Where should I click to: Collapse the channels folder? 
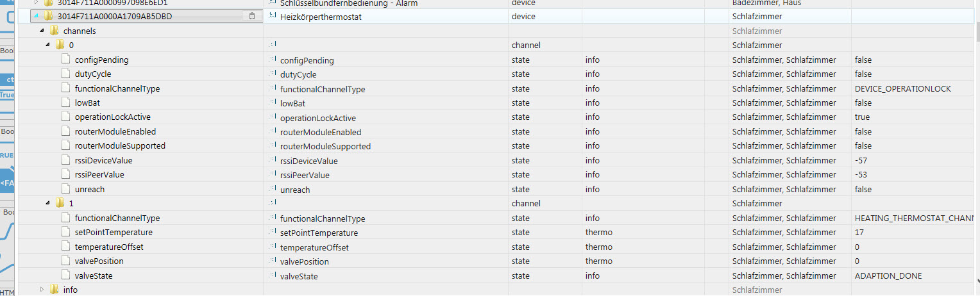pyautogui.click(x=42, y=31)
